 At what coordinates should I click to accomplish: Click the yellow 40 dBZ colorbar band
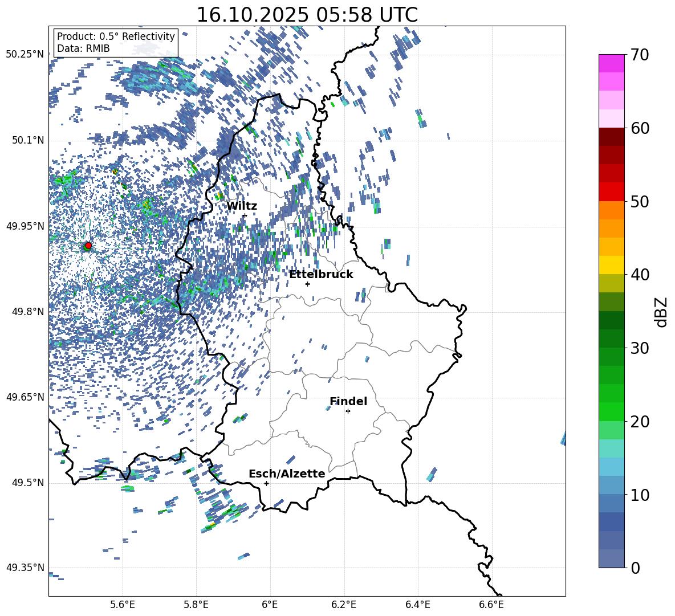pos(612,265)
